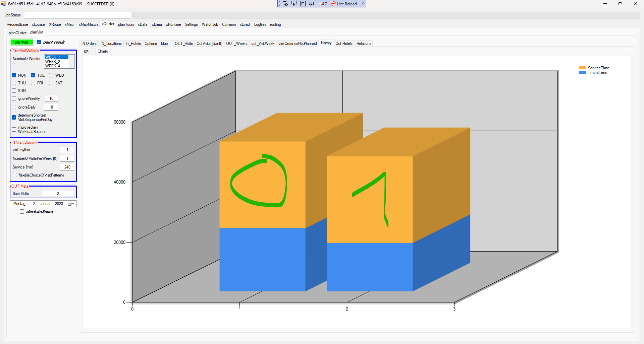
Task: Enable the WED checkbox
Action: (51, 75)
